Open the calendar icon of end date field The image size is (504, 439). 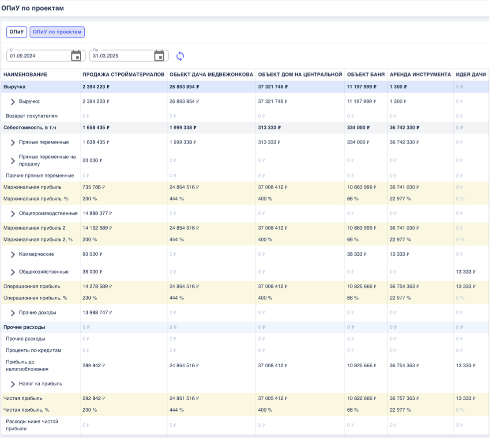(x=159, y=56)
